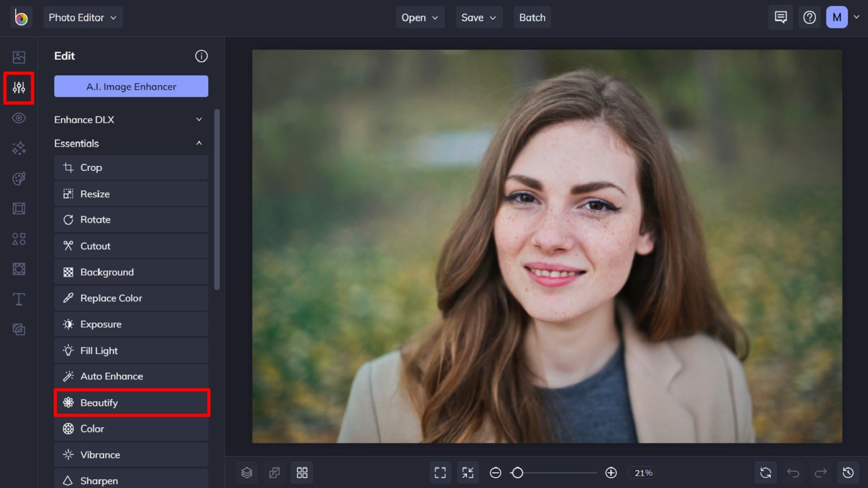Open the Layers icon in bottom toolbar
The image size is (868, 488).
tap(247, 472)
